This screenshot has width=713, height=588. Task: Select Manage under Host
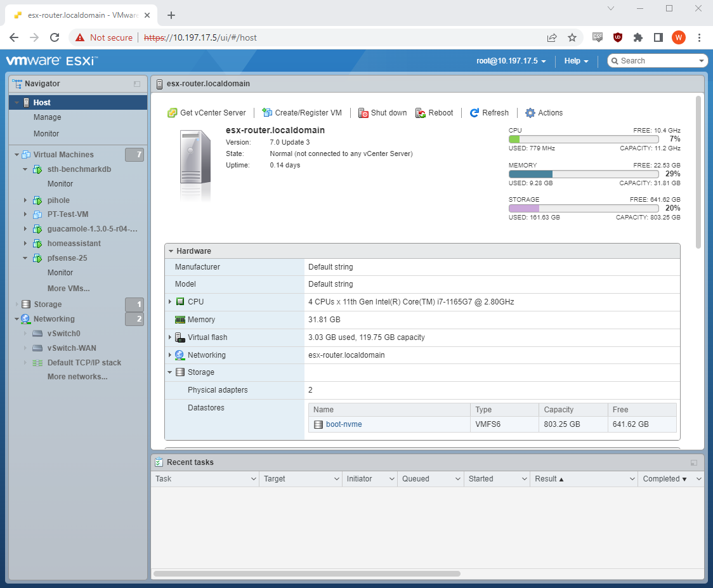pyautogui.click(x=48, y=117)
